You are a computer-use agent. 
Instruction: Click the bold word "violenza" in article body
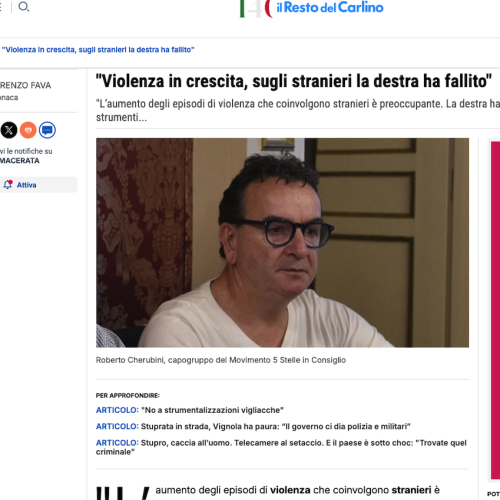coord(290,490)
